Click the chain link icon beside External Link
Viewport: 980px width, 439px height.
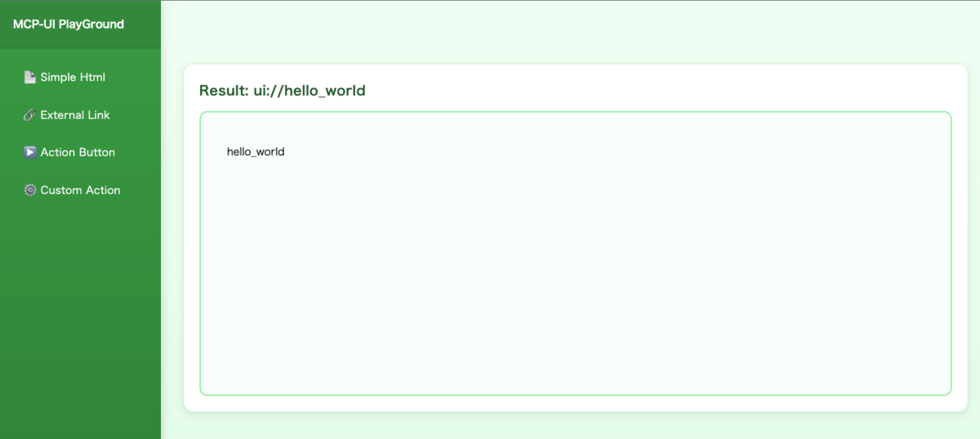(30, 115)
